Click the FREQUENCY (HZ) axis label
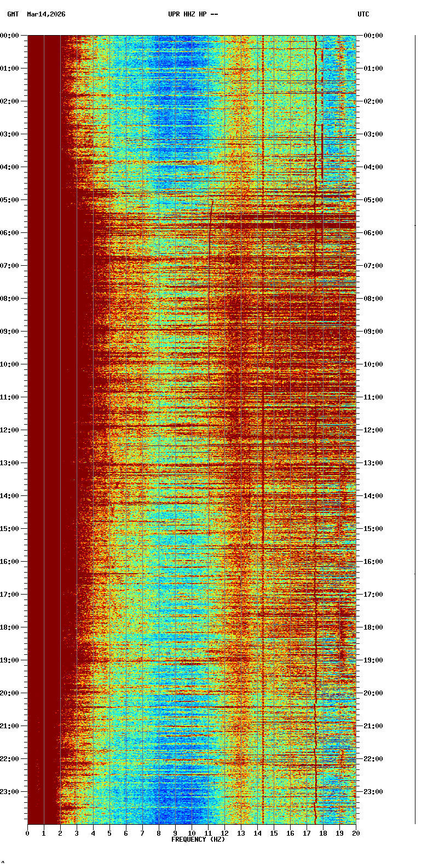 [x=198, y=840]
